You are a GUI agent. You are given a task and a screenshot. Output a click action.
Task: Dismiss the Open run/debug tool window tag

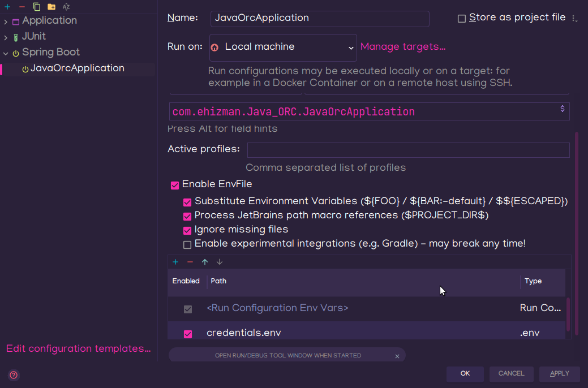coord(397,356)
